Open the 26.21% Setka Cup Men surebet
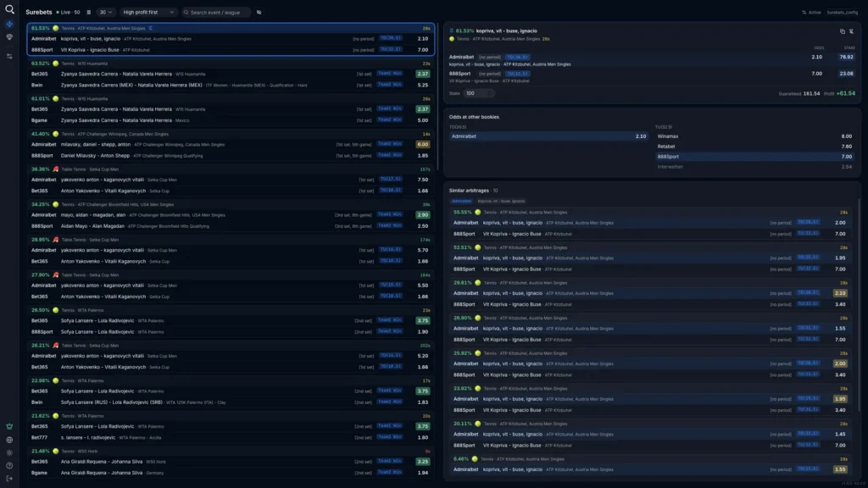Image resolution: width=868 pixels, height=488 pixels. [x=231, y=357]
